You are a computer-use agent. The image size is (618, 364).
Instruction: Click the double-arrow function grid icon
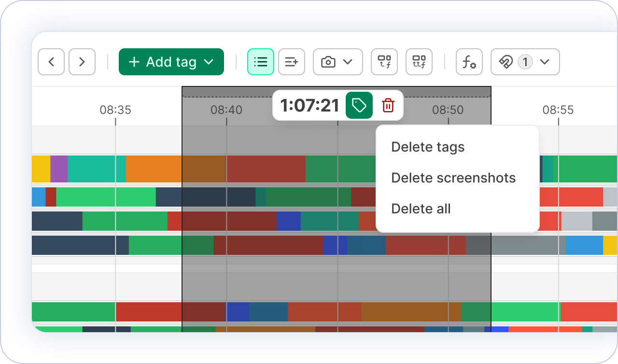[x=419, y=62]
